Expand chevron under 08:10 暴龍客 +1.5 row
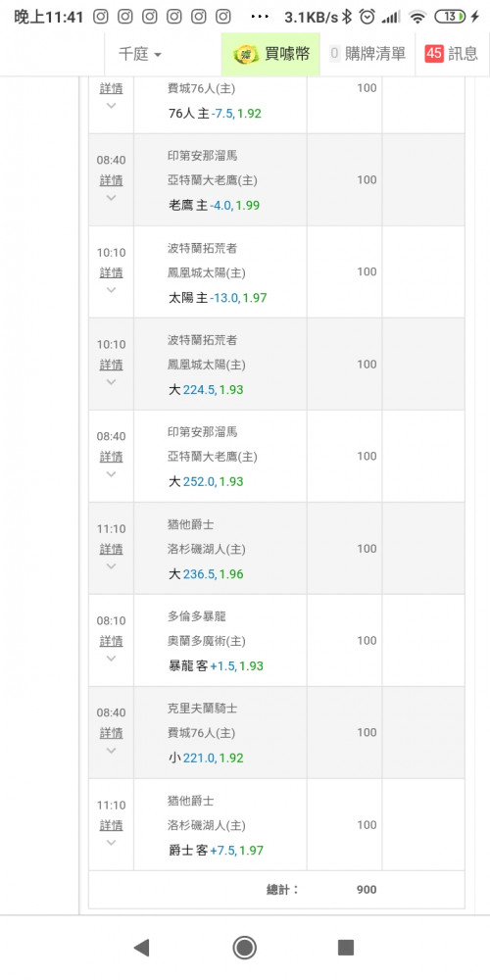The height and width of the screenshot is (980, 490). [x=111, y=659]
